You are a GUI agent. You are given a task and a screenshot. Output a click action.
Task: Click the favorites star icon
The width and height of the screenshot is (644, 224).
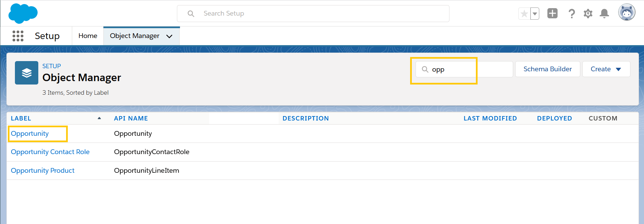[x=524, y=14]
